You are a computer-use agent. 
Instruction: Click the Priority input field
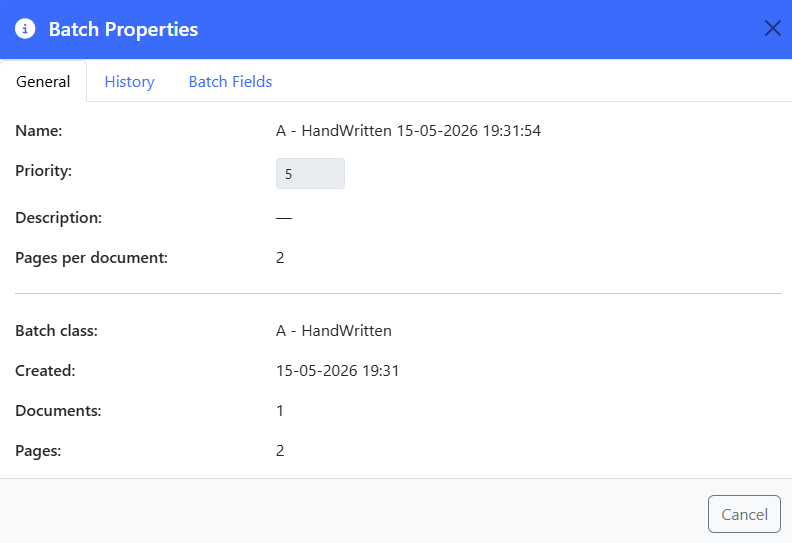310,173
